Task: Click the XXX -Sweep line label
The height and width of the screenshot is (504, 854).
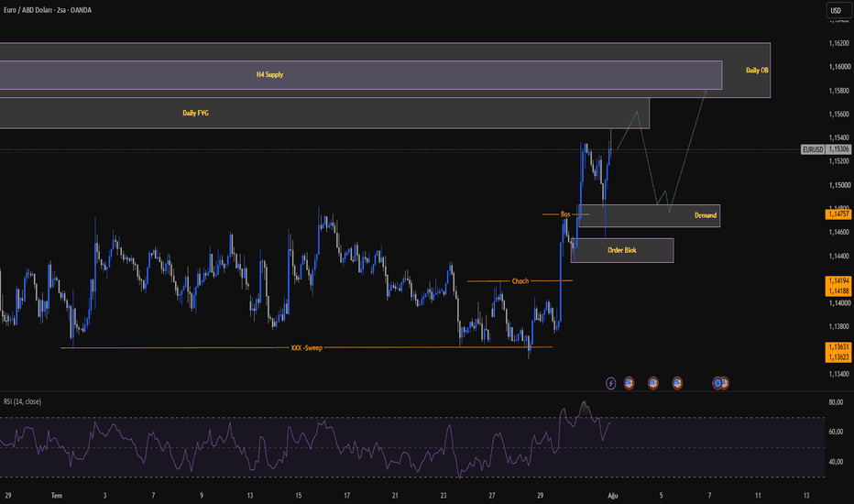Action: coord(307,347)
